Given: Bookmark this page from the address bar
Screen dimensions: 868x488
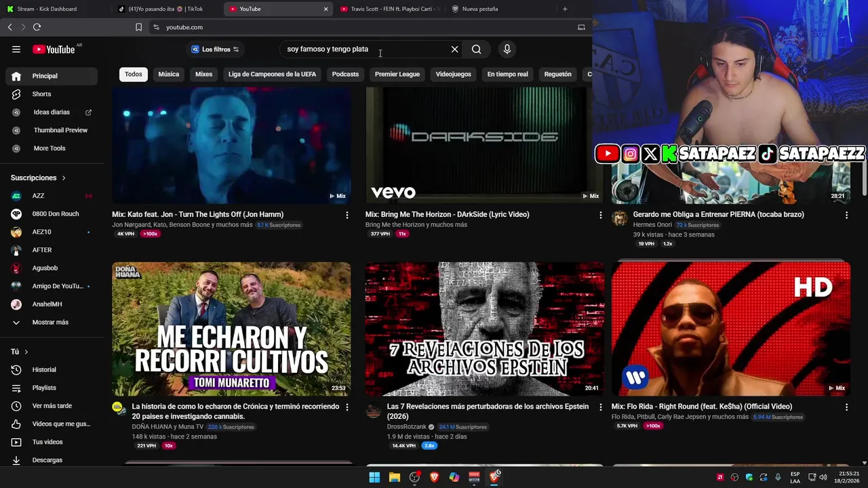Looking at the screenshot, I should click(x=138, y=27).
